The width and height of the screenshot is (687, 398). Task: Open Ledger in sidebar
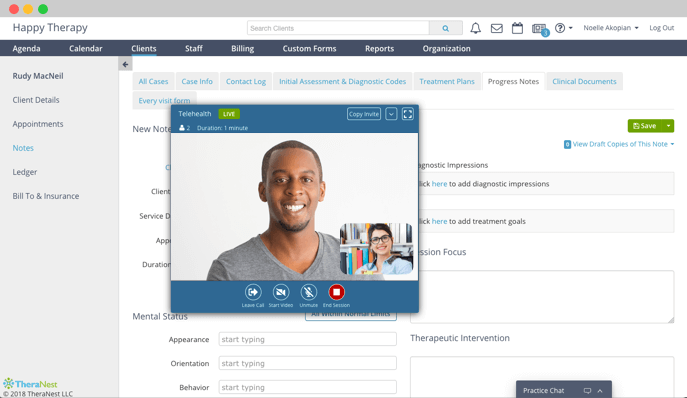[x=25, y=172]
